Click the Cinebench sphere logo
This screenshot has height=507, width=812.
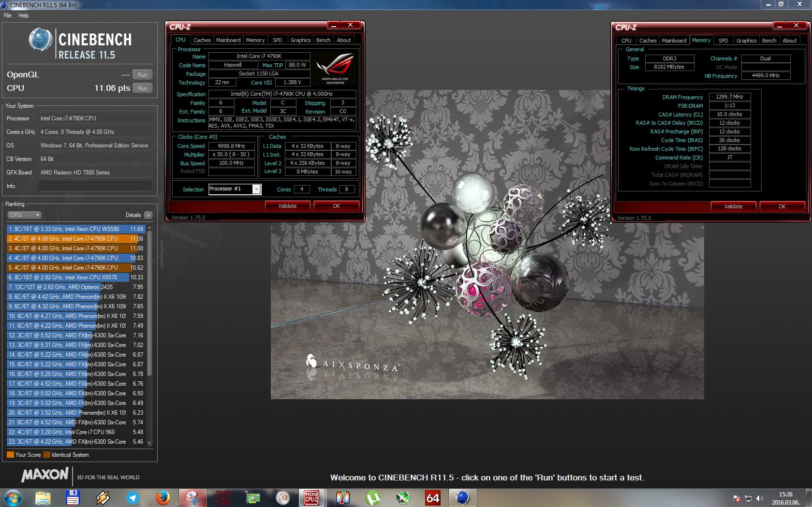pyautogui.click(x=41, y=39)
